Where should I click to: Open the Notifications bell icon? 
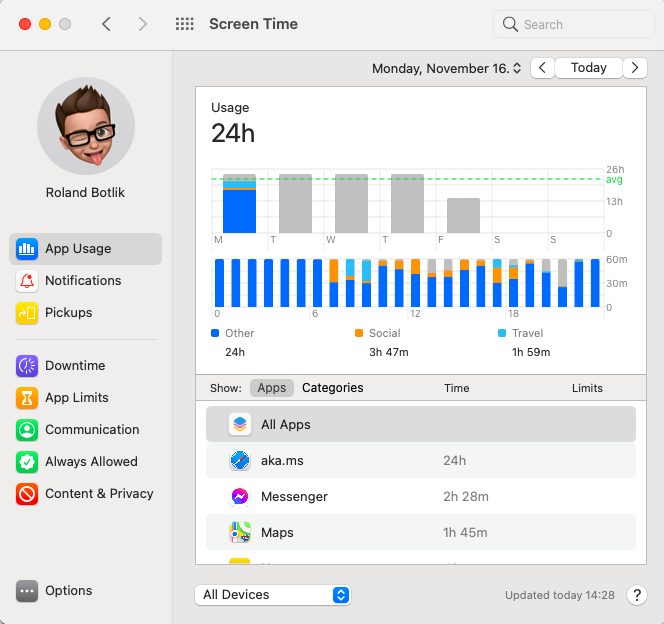(x=27, y=281)
